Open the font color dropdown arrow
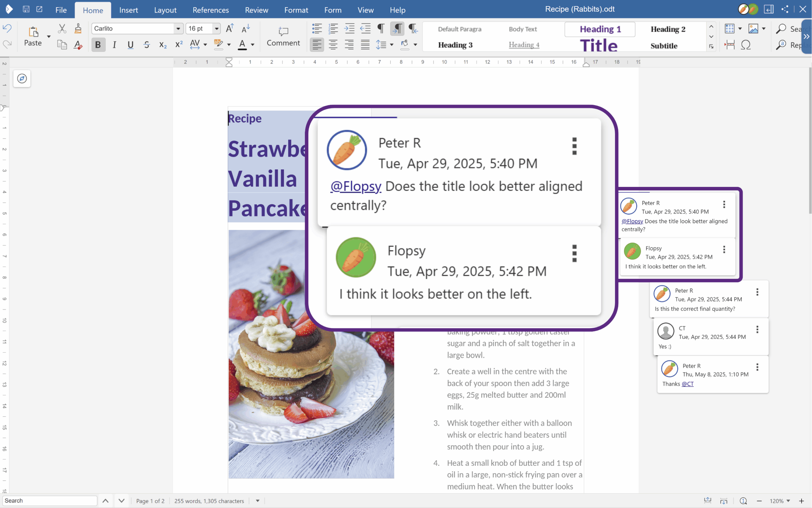Viewport: 812px width, 508px height. tap(253, 45)
